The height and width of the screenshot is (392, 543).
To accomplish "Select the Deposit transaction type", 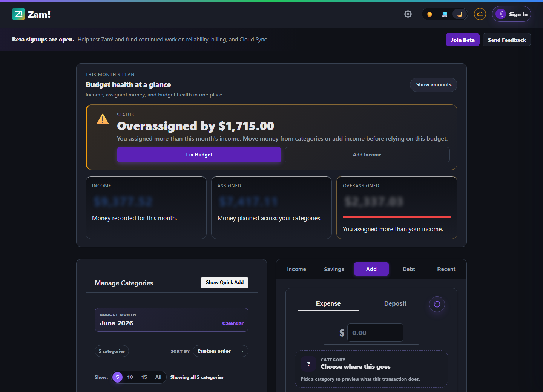I will 395,304.
